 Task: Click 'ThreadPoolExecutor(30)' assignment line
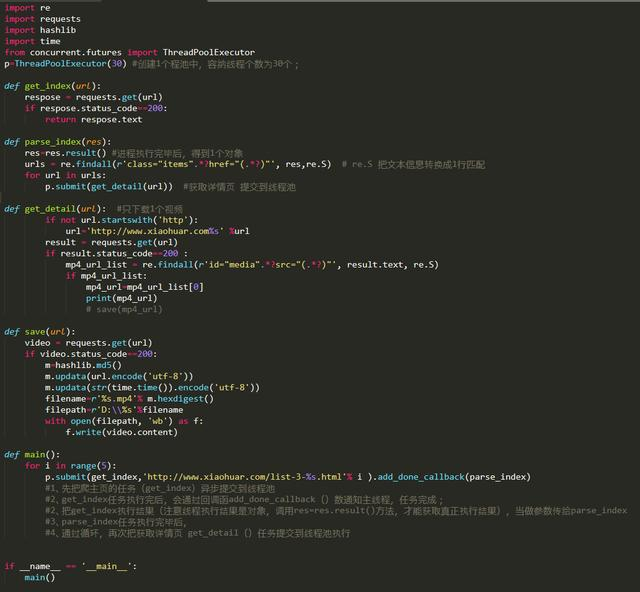(x=151, y=64)
